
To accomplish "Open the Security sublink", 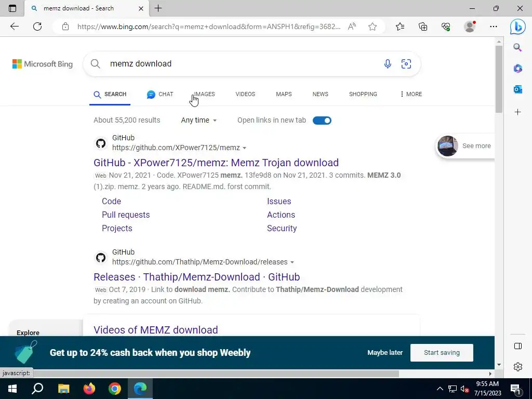I will coord(282,229).
